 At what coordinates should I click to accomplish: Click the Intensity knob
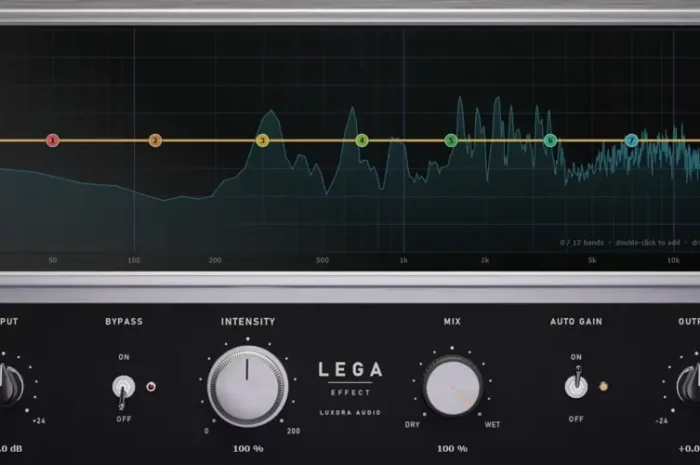(248, 386)
